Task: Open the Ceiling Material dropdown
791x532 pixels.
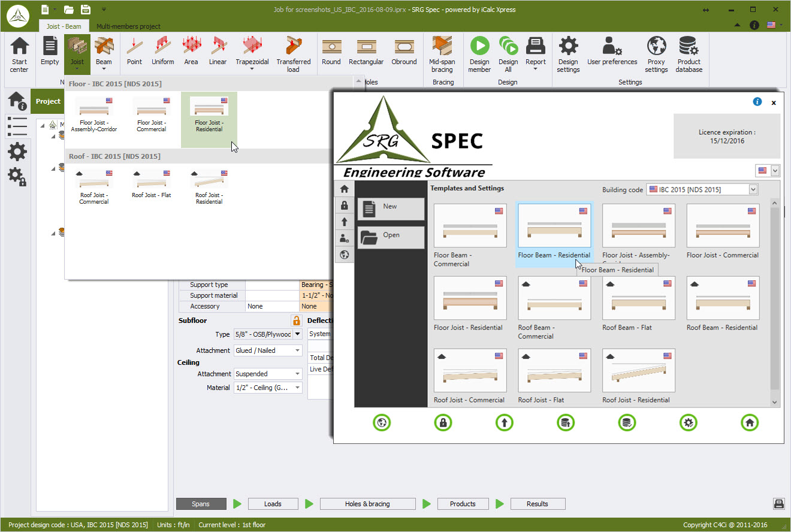Action: (x=268, y=388)
